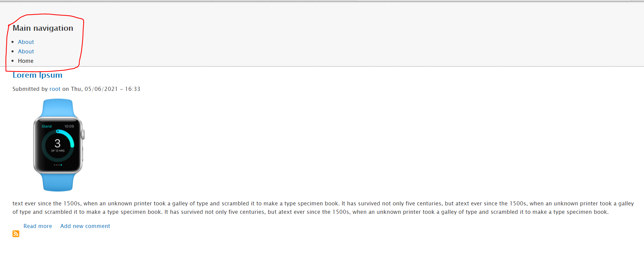The image size is (644, 278).
Task: Click the page dots on watch screen
Action: click(58, 165)
